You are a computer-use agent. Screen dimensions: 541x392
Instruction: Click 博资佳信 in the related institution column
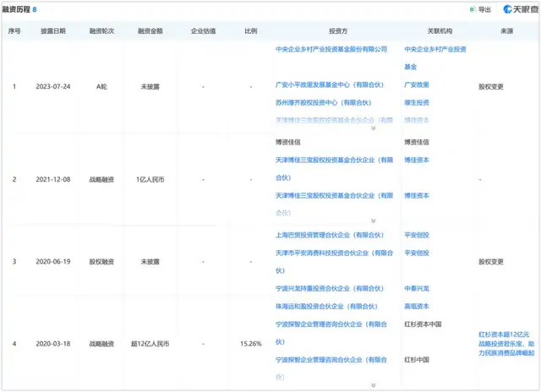(x=417, y=142)
